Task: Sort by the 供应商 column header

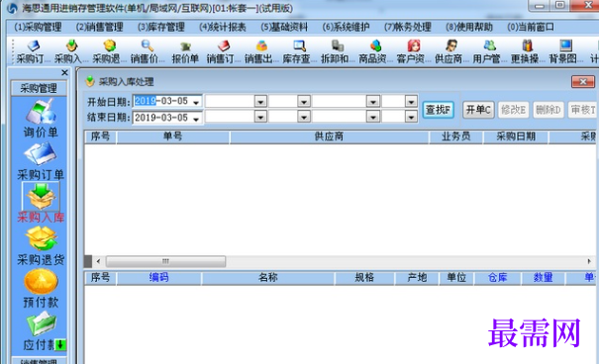Action: point(329,136)
